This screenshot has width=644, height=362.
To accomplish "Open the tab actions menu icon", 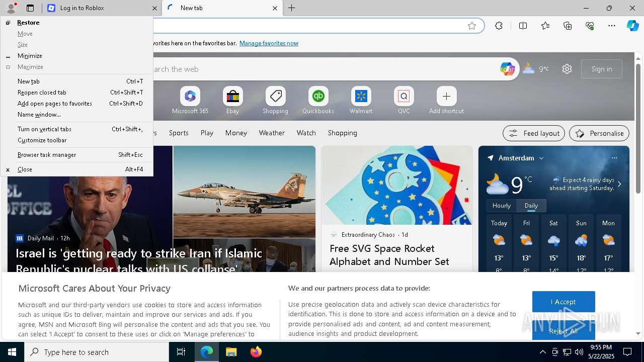I will (x=30, y=8).
